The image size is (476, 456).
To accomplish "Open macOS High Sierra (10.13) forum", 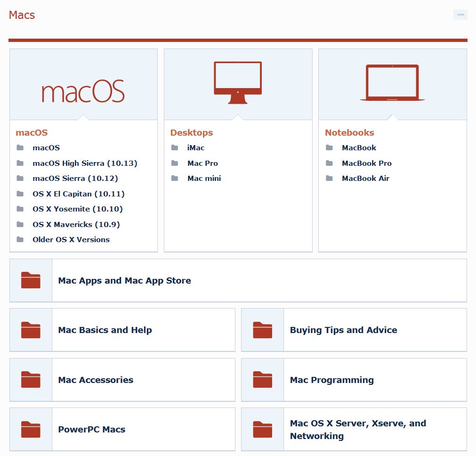I will [x=85, y=163].
